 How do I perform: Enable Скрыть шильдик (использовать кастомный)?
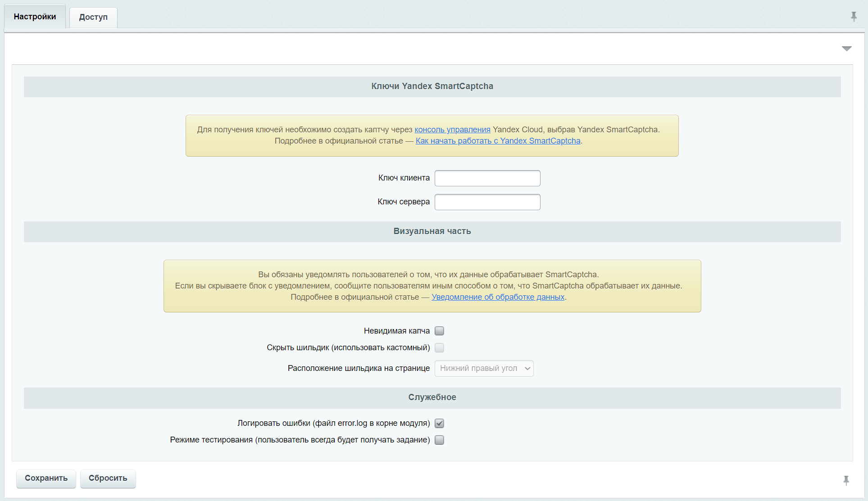click(439, 348)
